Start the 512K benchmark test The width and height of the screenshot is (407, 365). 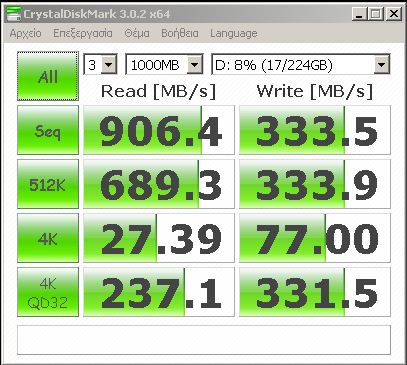(48, 184)
